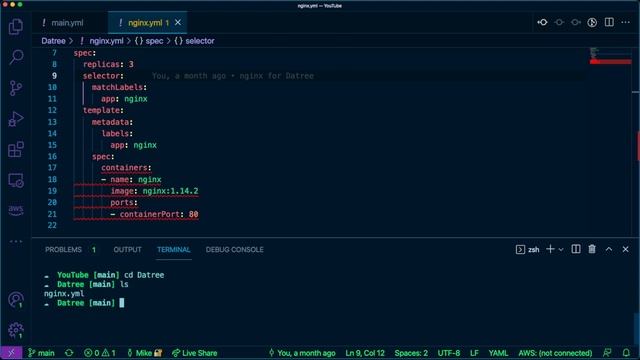Image resolution: width=640 pixels, height=360 pixels.
Task: Click the terminal prompt input line
Action: [x=84, y=303]
